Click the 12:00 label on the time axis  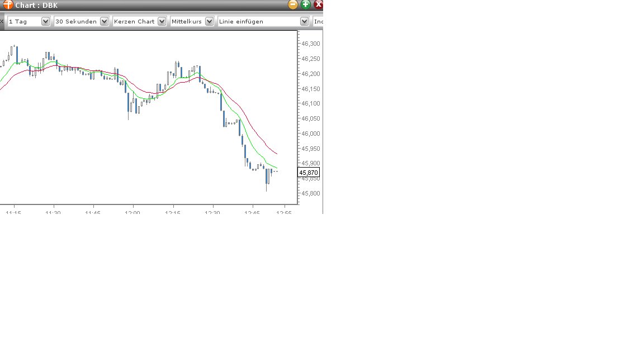[131, 213]
